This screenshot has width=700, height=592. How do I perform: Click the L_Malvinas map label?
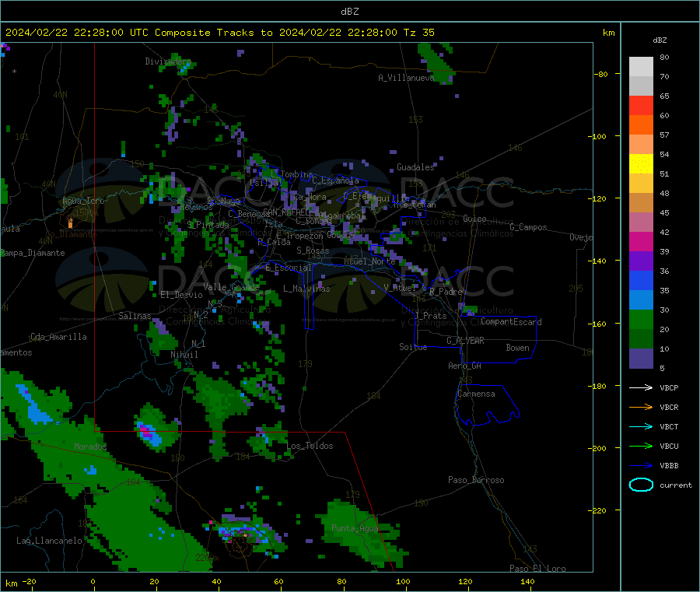(x=306, y=289)
